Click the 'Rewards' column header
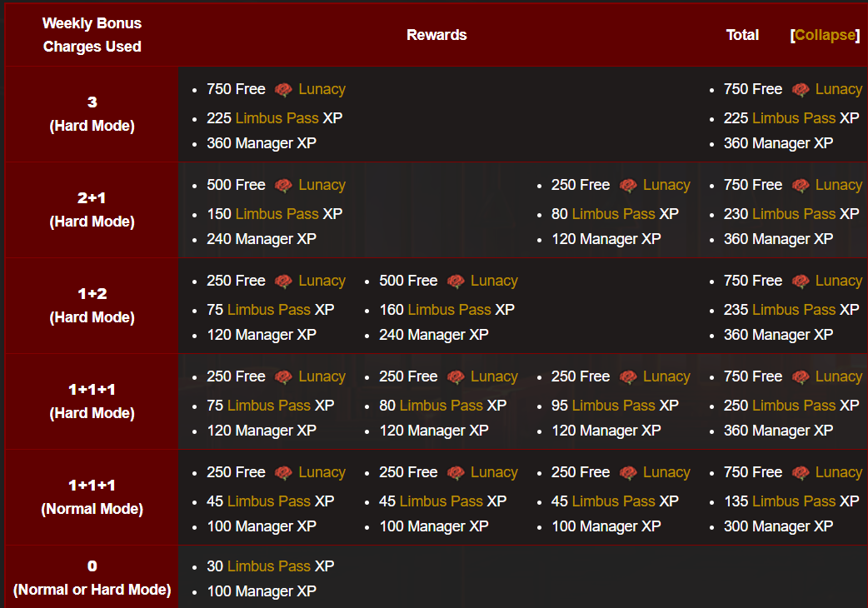The height and width of the screenshot is (608, 868). pyautogui.click(x=436, y=35)
